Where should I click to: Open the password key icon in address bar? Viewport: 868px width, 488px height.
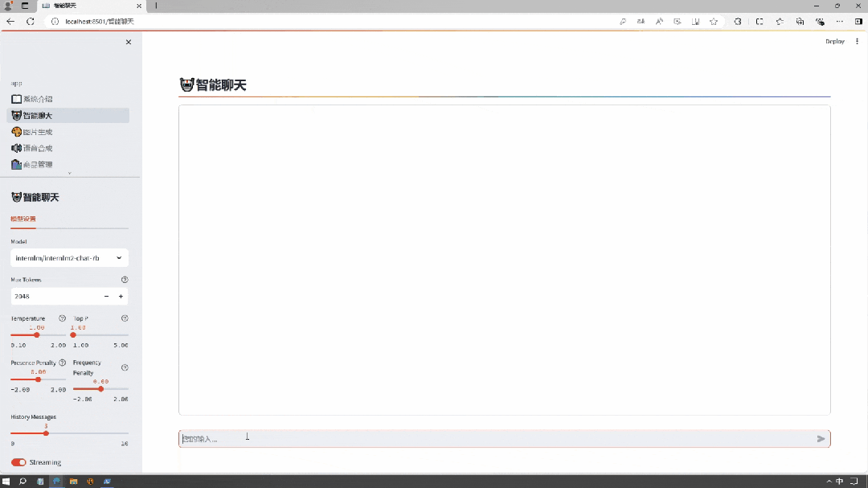623,22
